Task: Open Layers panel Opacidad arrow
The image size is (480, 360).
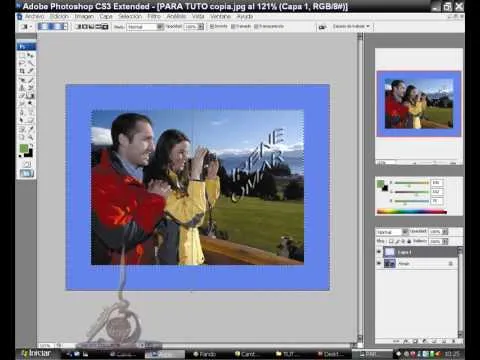Action: click(x=445, y=232)
